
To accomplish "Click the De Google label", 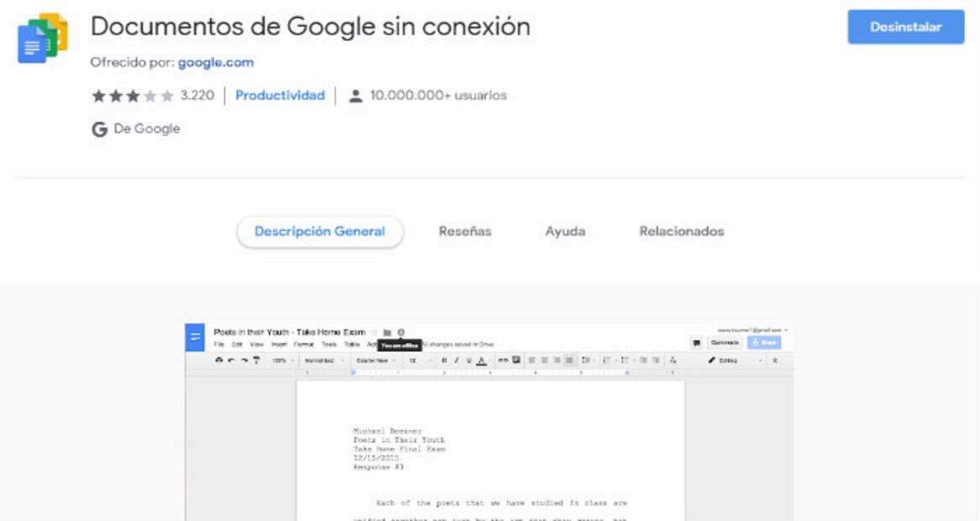I will 147,129.
